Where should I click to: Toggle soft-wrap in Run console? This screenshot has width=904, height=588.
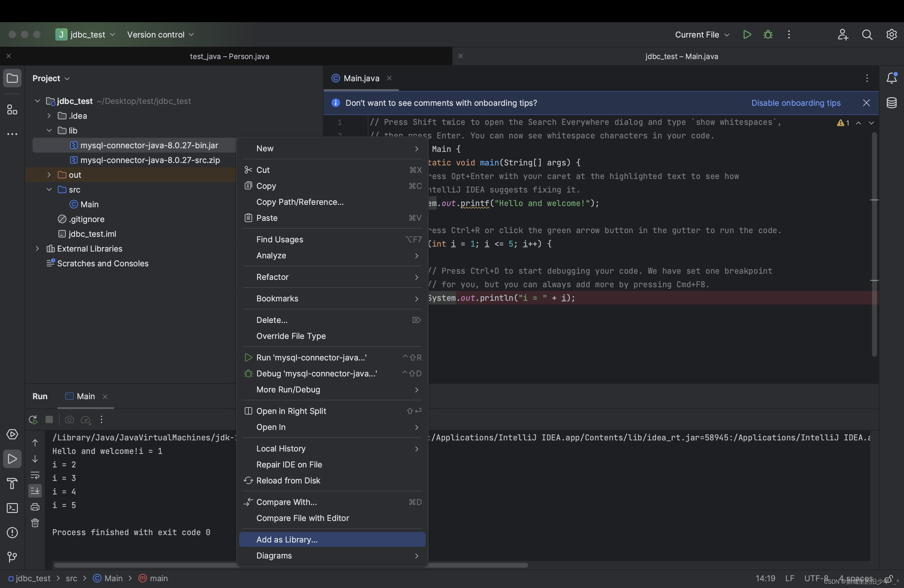[35, 475]
